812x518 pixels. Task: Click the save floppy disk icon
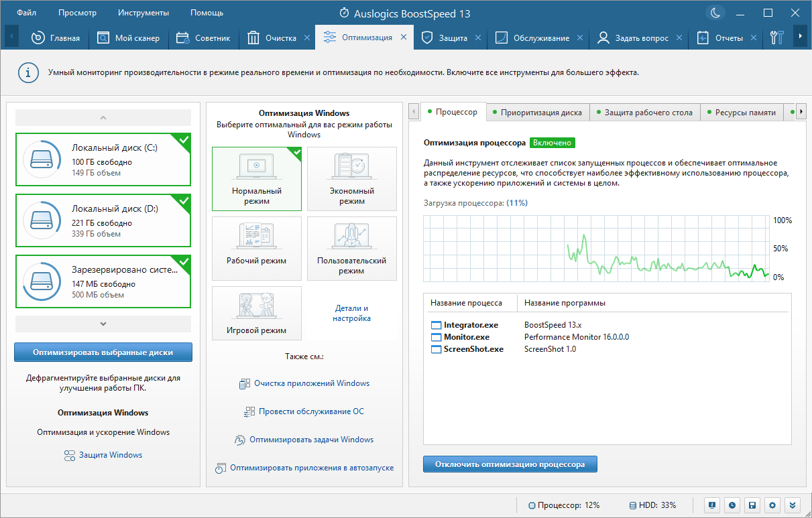tap(753, 505)
